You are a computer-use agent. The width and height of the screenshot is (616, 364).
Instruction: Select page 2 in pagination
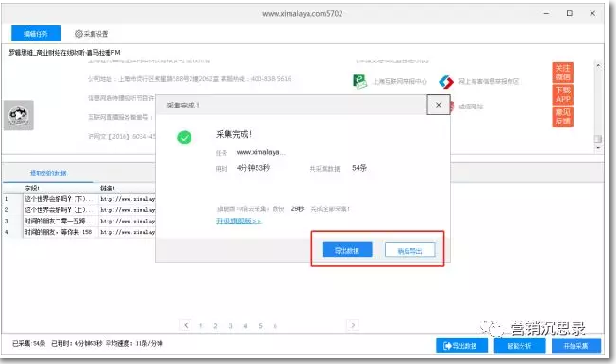pyautogui.click(x=215, y=326)
